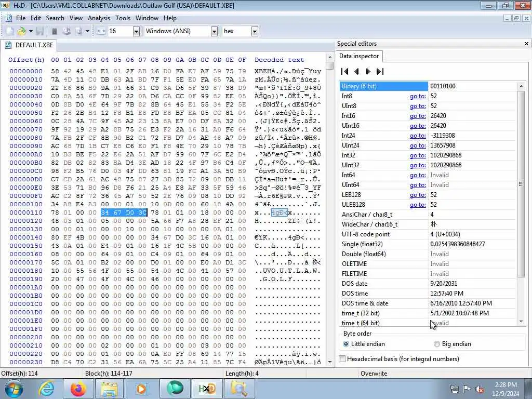532x399 pixels.
Task: Click the muted volume tray icon
Action: pos(480,389)
